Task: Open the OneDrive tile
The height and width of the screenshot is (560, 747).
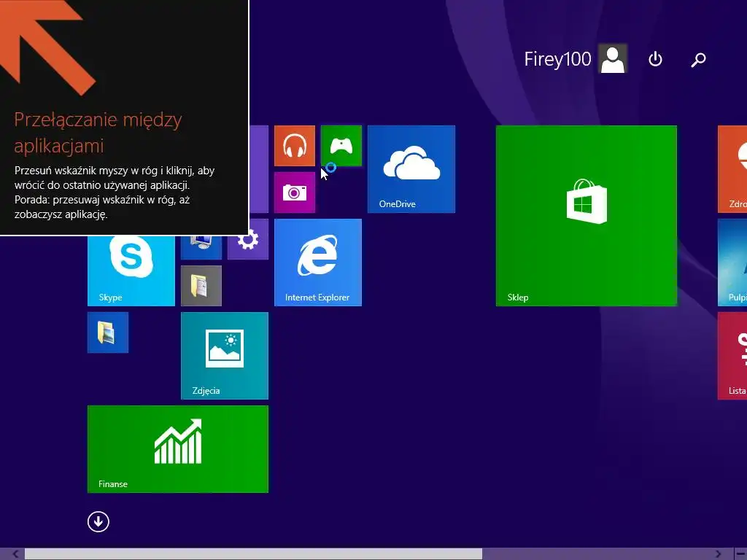Action: point(411,169)
